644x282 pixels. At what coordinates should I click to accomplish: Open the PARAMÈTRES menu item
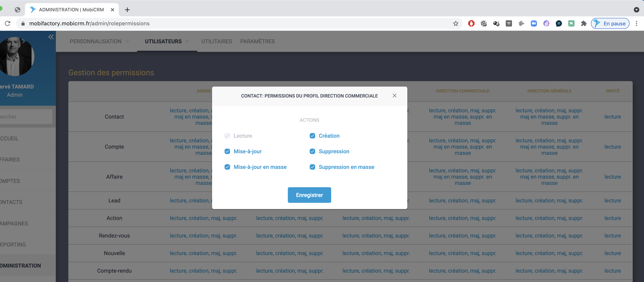tap(257, 42)
